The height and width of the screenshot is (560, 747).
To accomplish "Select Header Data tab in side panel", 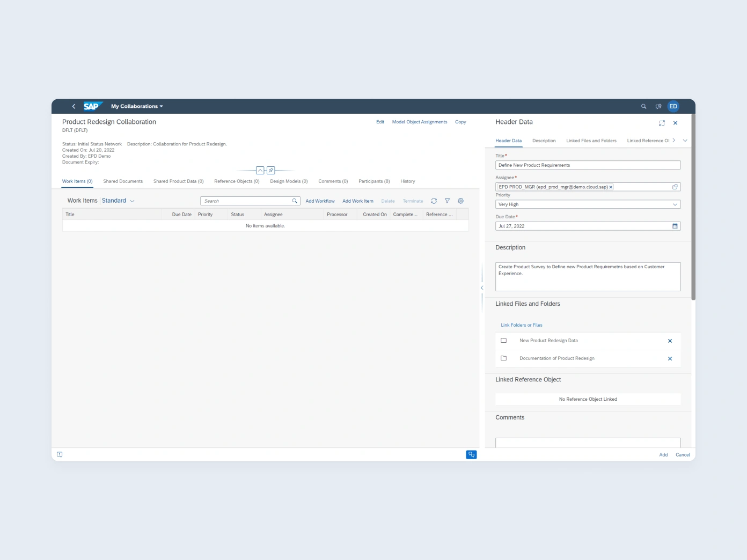I will point(508,141).
